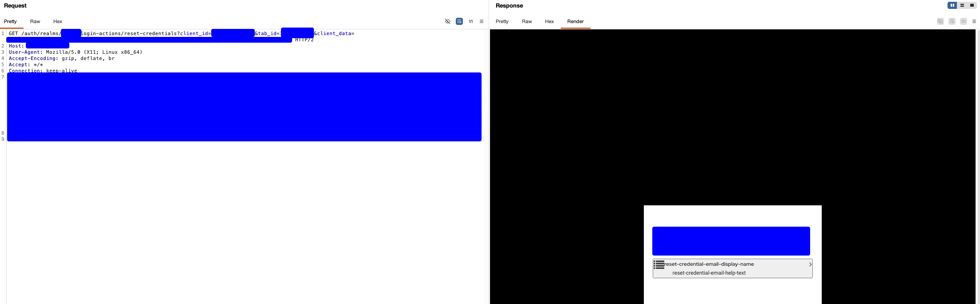Viewport: 980px width, 304px height.
Task: Open the Response panel hamburger options menu
Action: point(974,21)
